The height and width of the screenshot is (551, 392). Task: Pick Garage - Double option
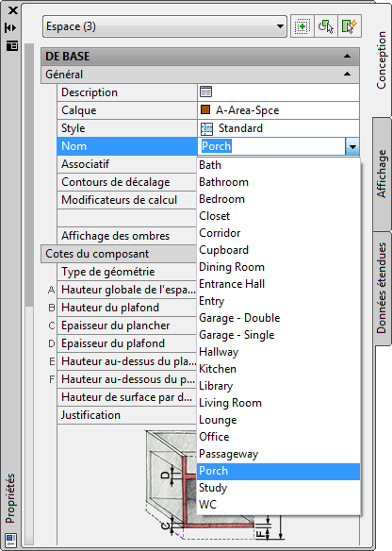239,318
